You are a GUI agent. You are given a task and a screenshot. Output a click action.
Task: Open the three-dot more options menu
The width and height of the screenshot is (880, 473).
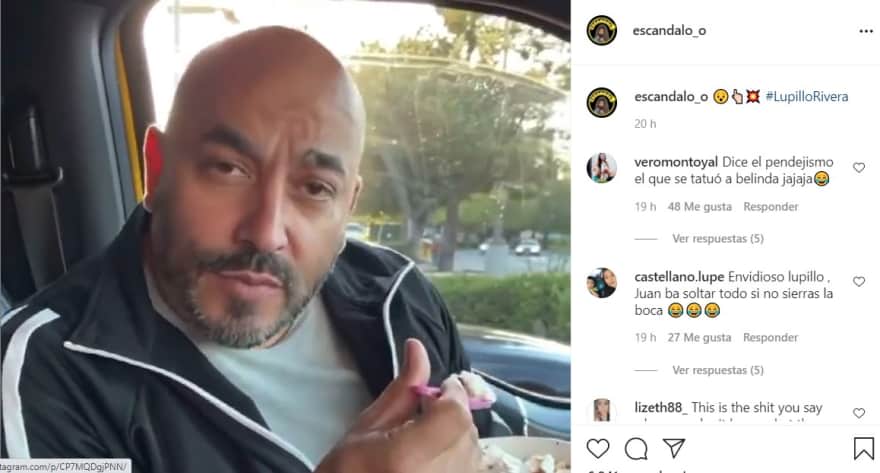[x=866, y=31]
